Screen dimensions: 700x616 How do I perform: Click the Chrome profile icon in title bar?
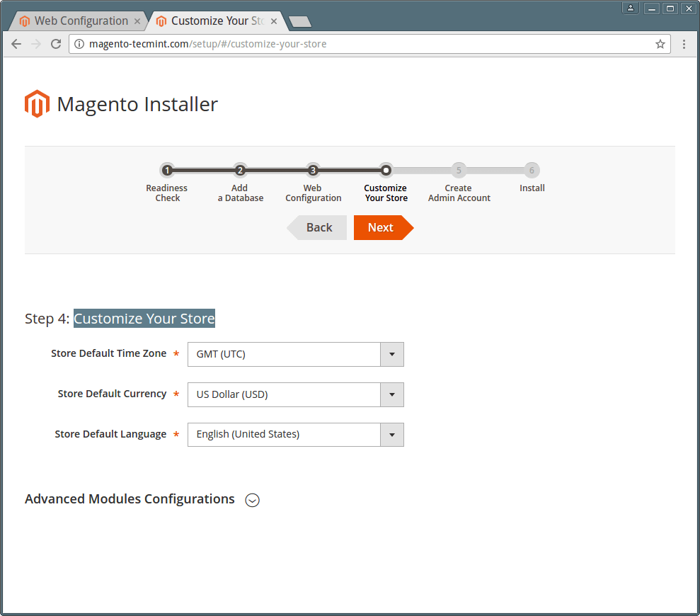(631, 8)
